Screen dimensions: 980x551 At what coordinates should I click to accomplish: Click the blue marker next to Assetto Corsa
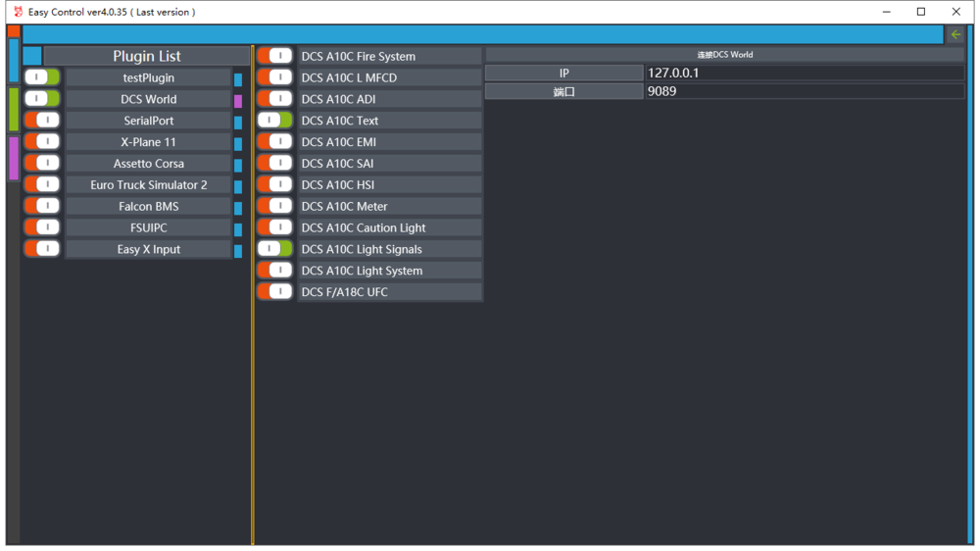[x=238, y=166]
